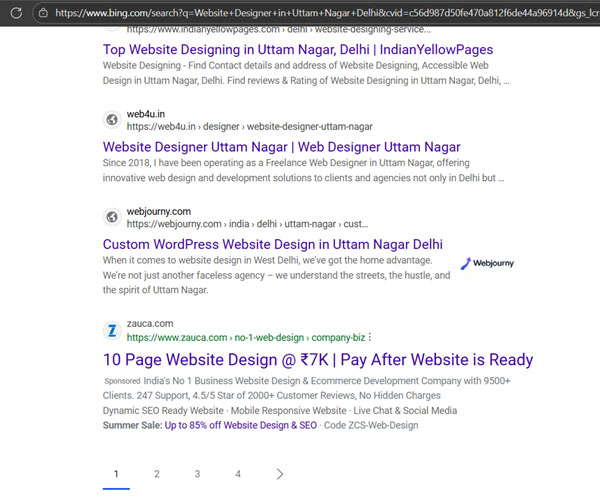Image resolution: width=600 pixels, height=500 pixels.
Task: Click the www.zauca.com green breadcrumb URL
Action: [x=250, y=337]
